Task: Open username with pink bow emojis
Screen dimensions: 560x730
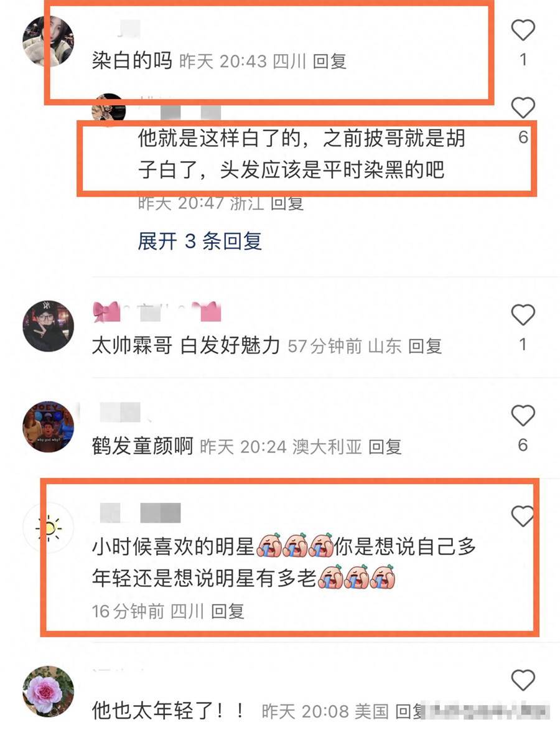Action: tap(157, 311)
